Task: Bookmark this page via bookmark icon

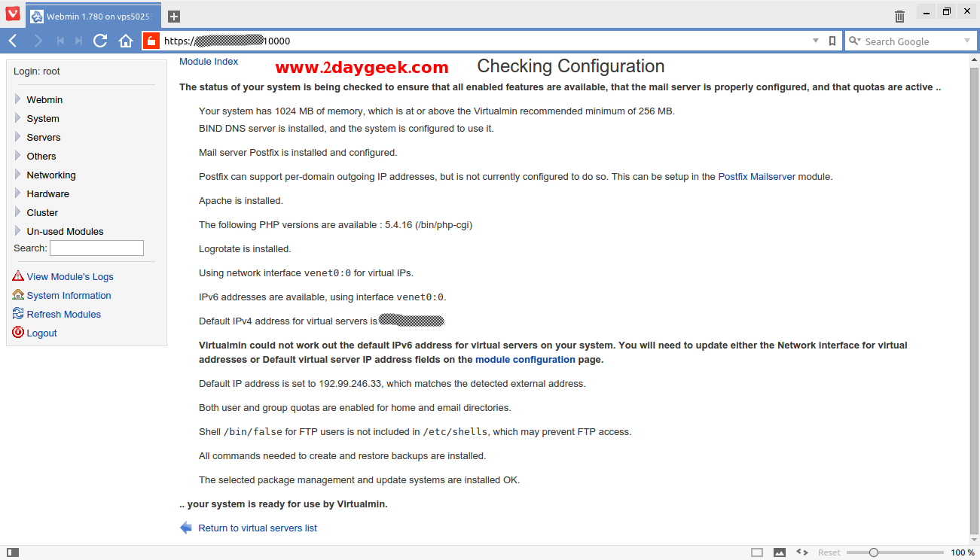Action: (832, 41)
